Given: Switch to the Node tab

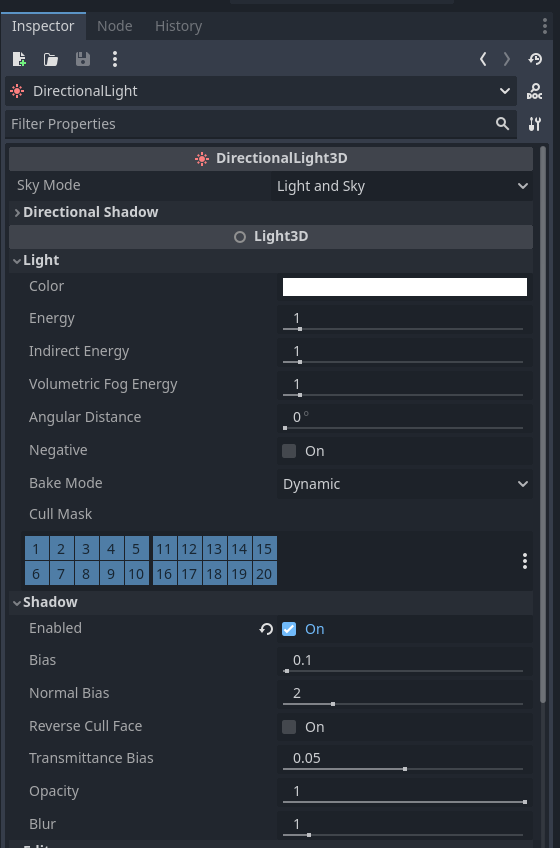Looking at the screenshot, I should point(115,26).
